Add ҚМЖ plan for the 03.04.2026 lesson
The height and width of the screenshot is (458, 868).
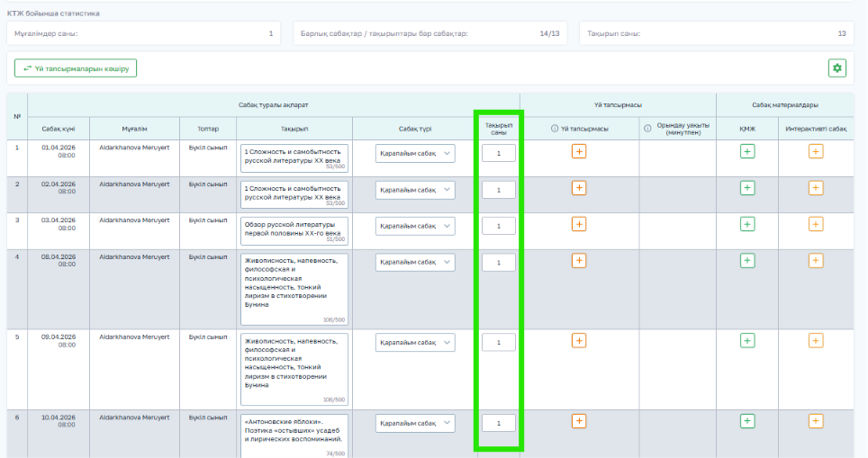click(x=747, y=224)
